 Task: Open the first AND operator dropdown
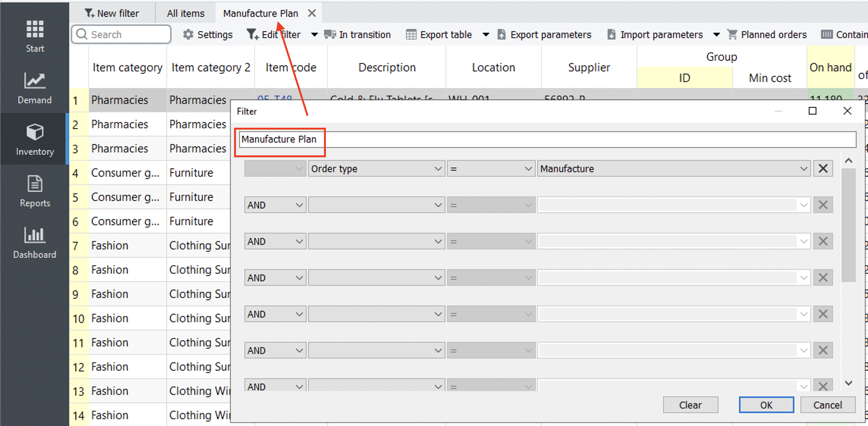pos(275,205)
